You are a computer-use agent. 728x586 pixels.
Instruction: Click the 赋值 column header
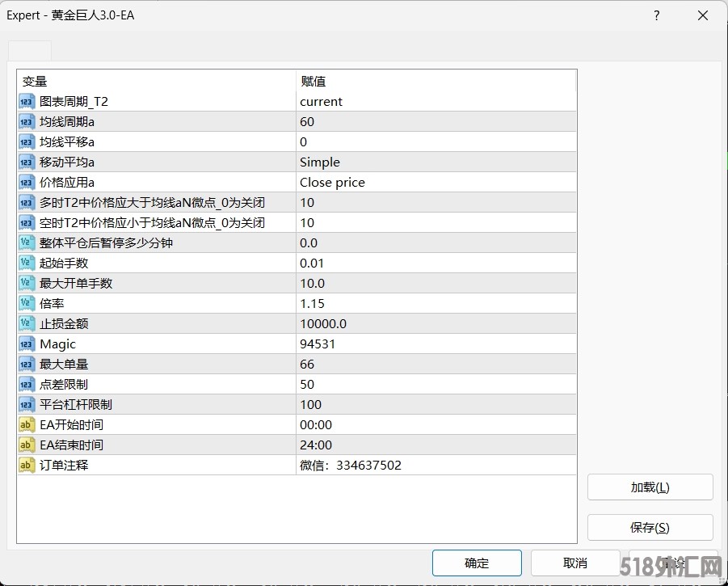(x=436, y=82)
